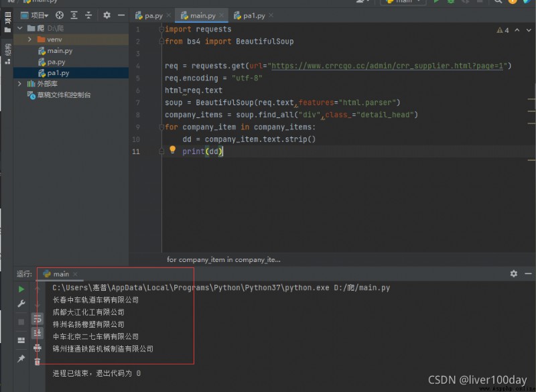The height and width of the screenshot is (392, 536).
Task: Click the for company_item breadcrumb below editor
Action: point(224,260)
